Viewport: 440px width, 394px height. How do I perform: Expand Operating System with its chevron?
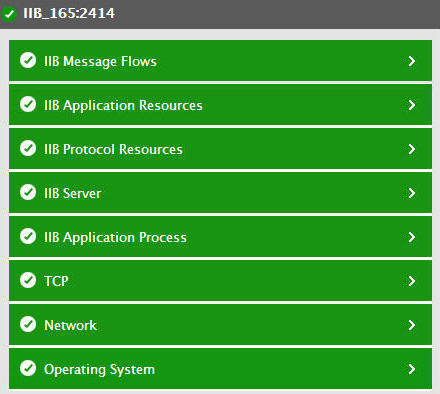(x=412, y=369)
